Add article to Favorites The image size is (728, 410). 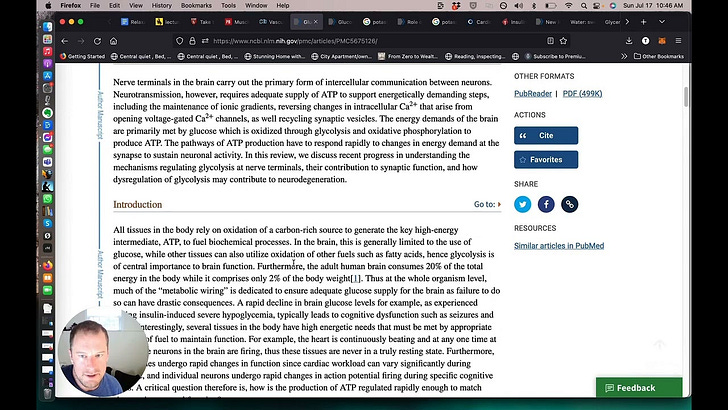[546, 160]
